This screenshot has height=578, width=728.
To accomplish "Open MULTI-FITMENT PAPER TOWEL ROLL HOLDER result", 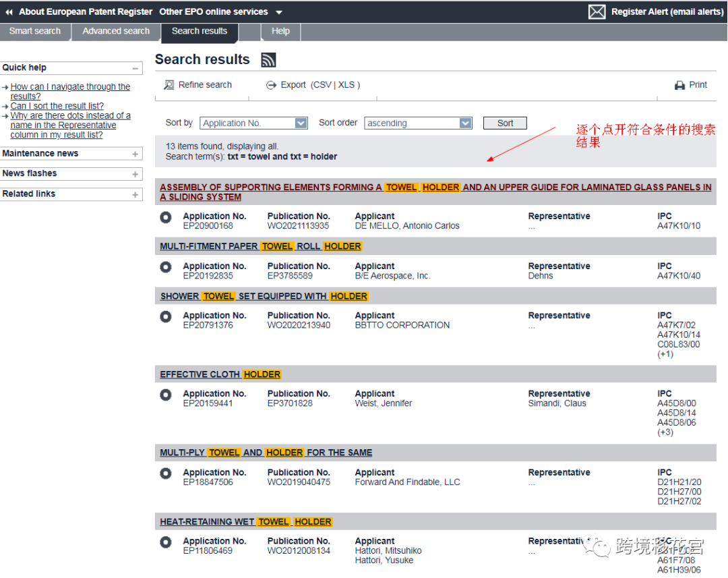I will (260, 246).
